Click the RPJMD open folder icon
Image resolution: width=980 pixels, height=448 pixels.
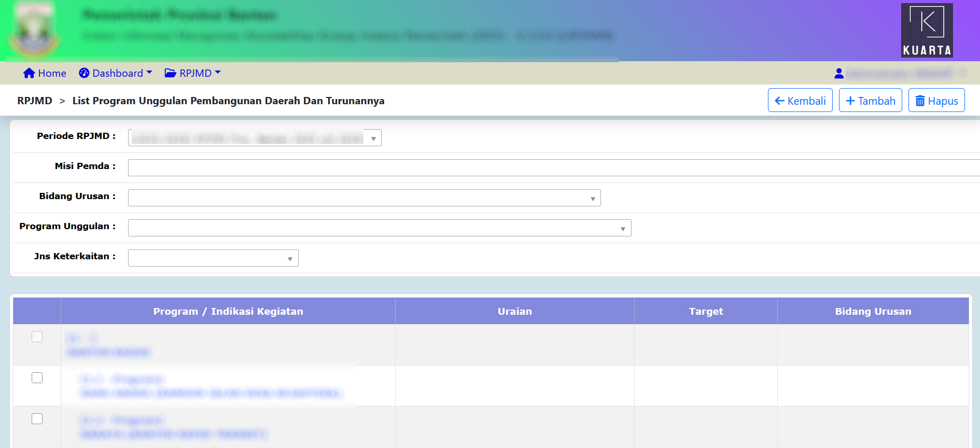(x=170, y=73)
